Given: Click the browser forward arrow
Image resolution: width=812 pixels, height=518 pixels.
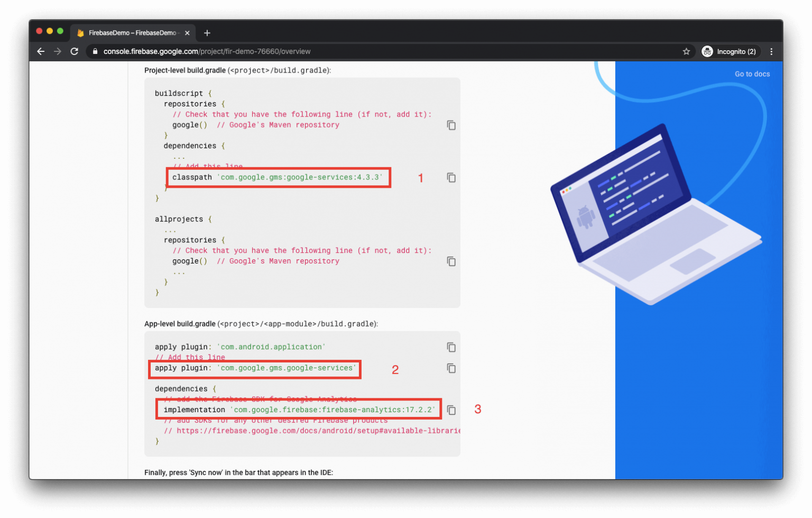Looking at the screenshot, I should (x=58, y=51).
